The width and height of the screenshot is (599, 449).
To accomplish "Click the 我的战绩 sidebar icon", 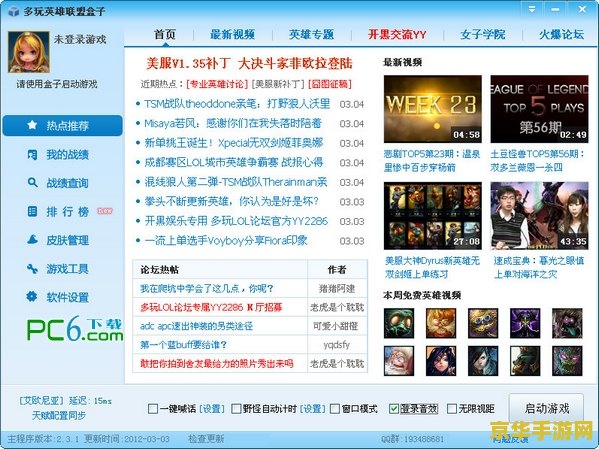I will click(32, 154).
